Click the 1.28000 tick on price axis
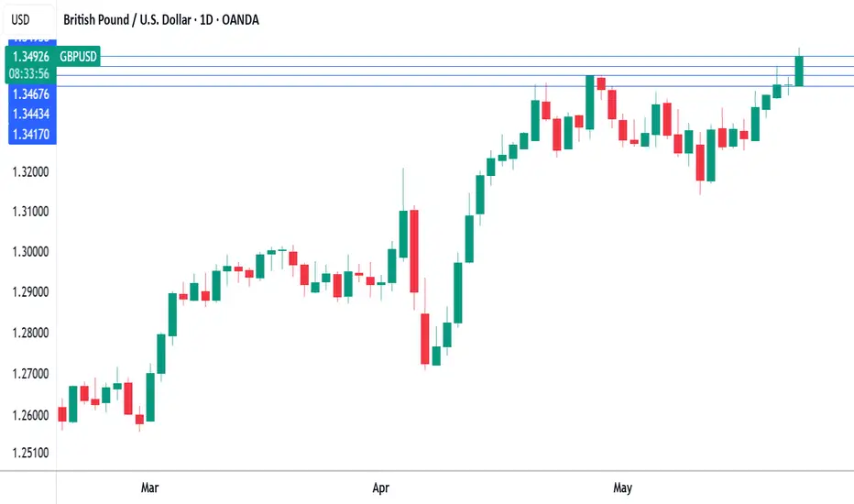This screenshot has height=504, width=854. click(30, 333)
